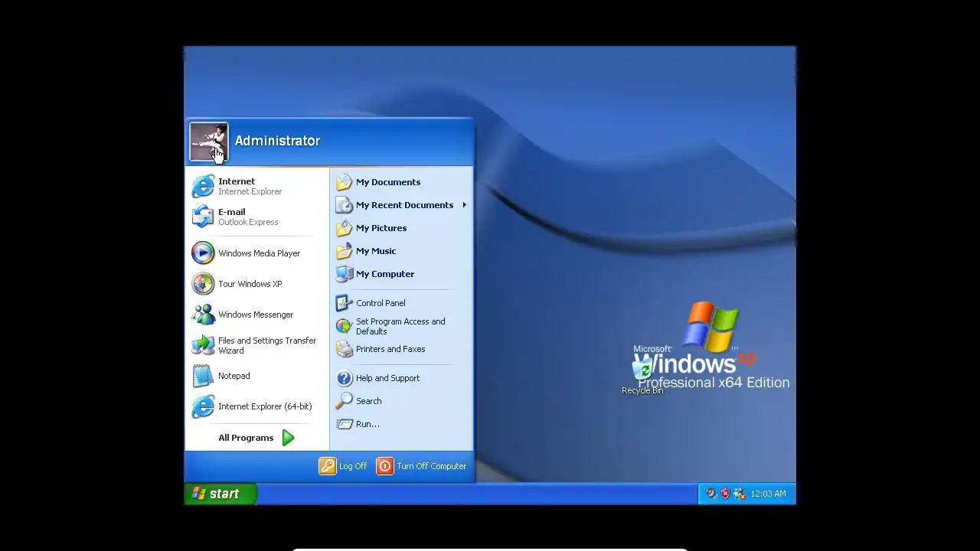The image size is (980, 551).
Task: Launch the E-mail Outlook Express icon
Action: [203, 217]
